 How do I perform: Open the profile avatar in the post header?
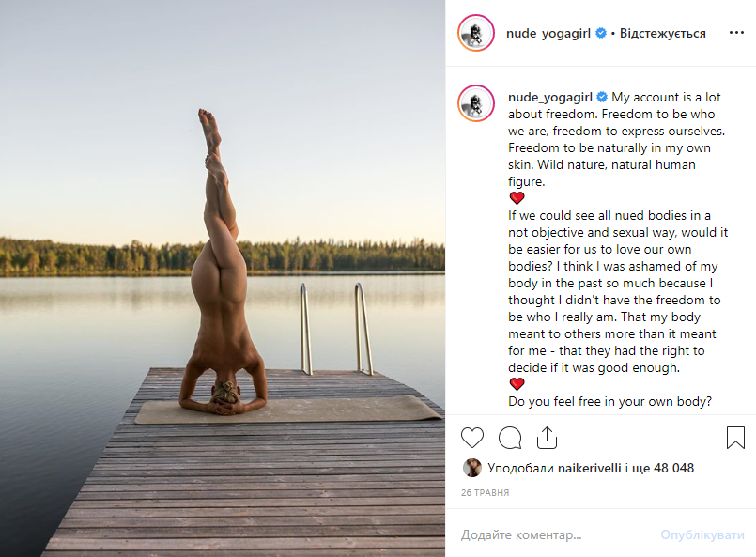tap(476, 34)
